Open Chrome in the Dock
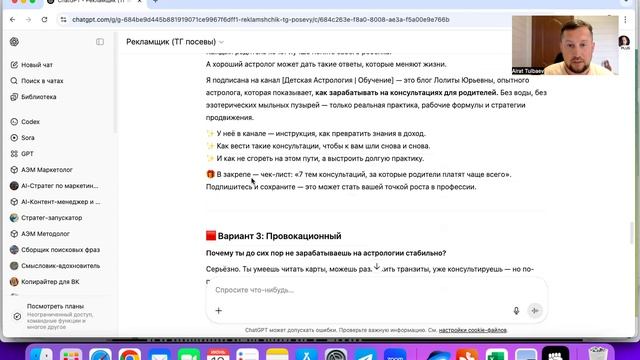The width and height of the screenshot is (640, 360). coord(130,354)
